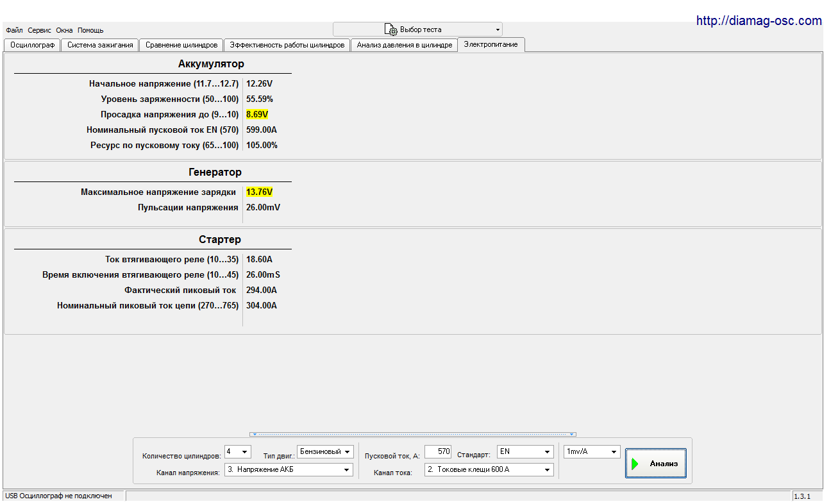Click the 105.00% resource value
The image size is (831, 504).
pyautogui.click(x=262, y=146)
